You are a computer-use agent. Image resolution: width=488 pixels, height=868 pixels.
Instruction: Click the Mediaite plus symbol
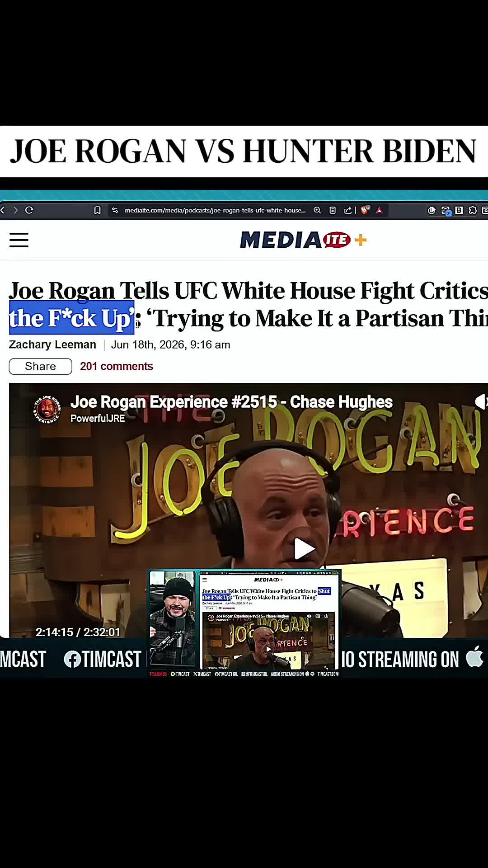pyautogui.click(x=361, y=240)
